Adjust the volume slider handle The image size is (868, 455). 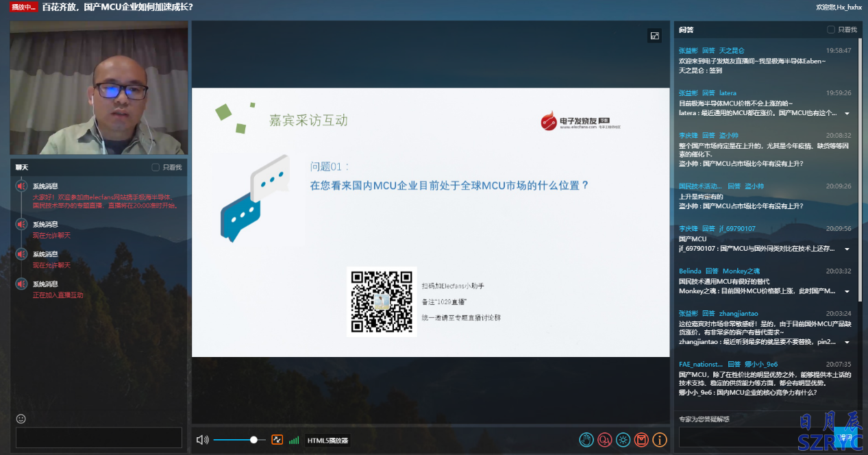(x=253, y=440)
